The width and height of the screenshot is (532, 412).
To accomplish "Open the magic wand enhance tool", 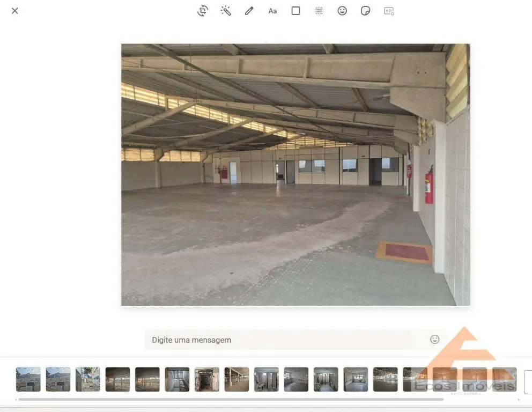I will click(226, 11).
